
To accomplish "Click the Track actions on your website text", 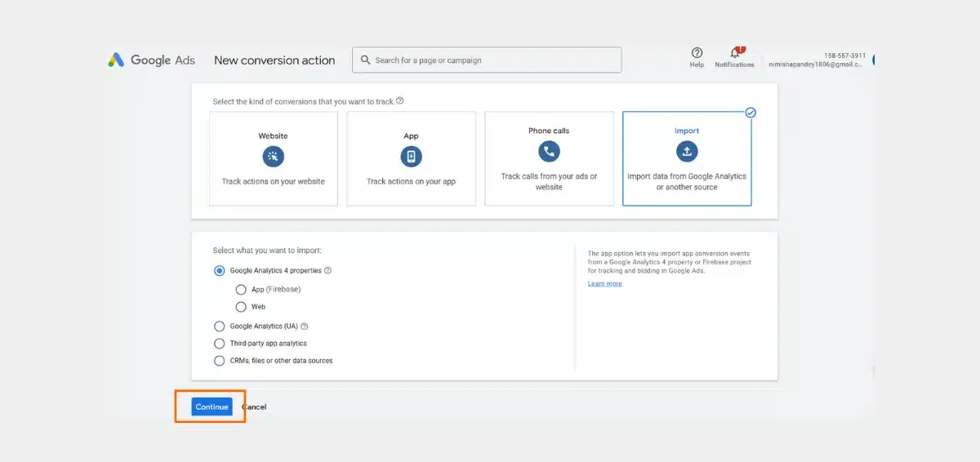I will [273, 182].
